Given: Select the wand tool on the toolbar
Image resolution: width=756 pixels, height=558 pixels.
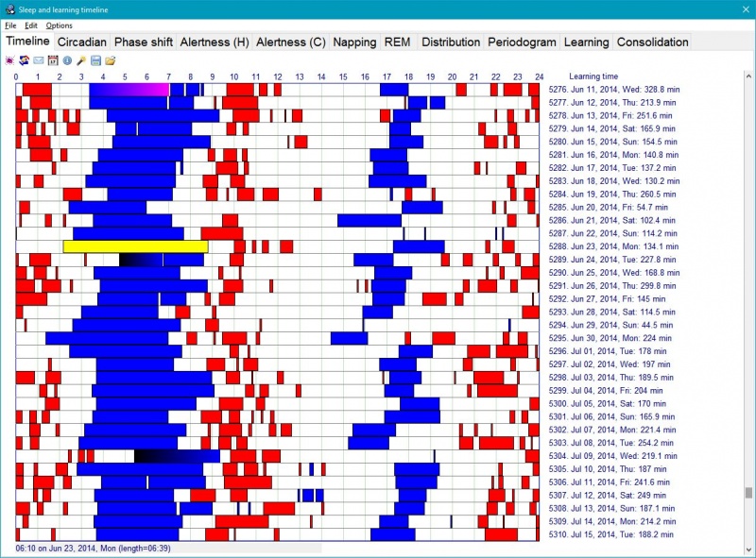Looking at the screenshot, I should (x=80, y=59).
